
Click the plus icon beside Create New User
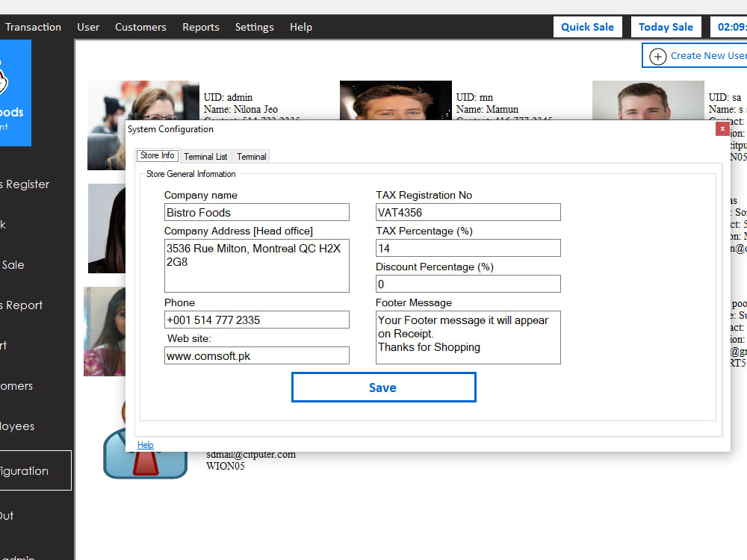[658, 55]
